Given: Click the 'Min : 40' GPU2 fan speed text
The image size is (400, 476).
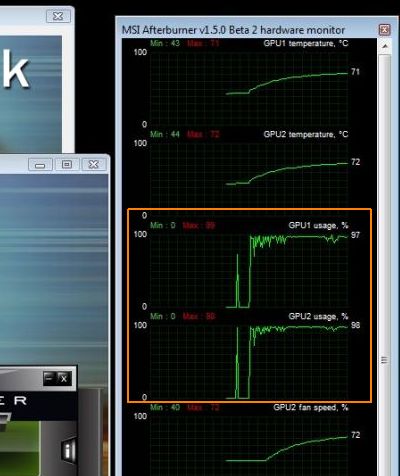Looking at the screenshot, I should pyautogui.click(x=165, y=407).
